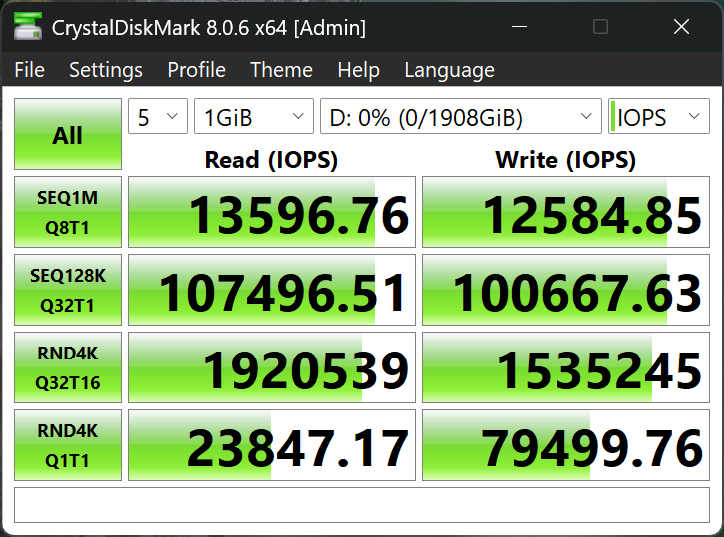Open the Theme menu

coord(281,70)
